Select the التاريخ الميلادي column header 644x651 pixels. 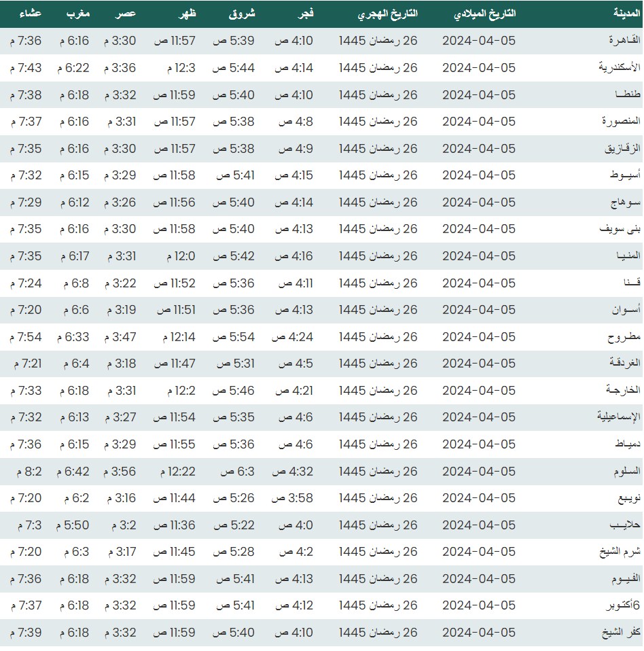pyautogui.click(x=484, y=14)
